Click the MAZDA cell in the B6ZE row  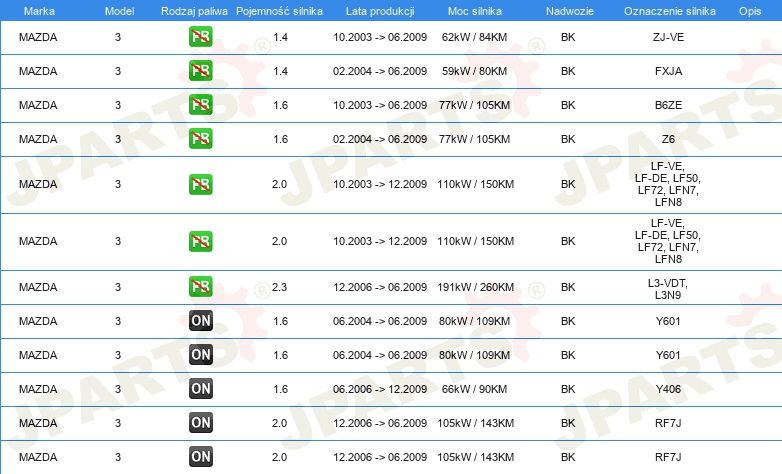click(38, 105)
